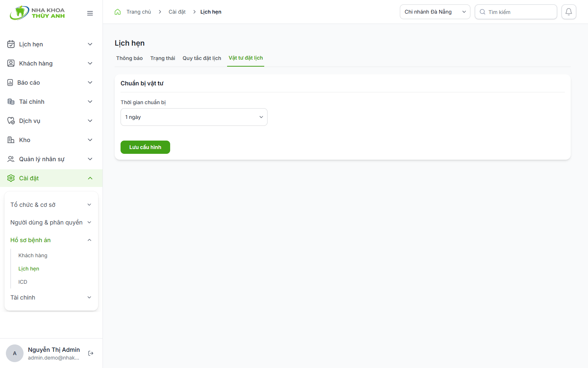Open notifications bell icon

tap(569, 12)
